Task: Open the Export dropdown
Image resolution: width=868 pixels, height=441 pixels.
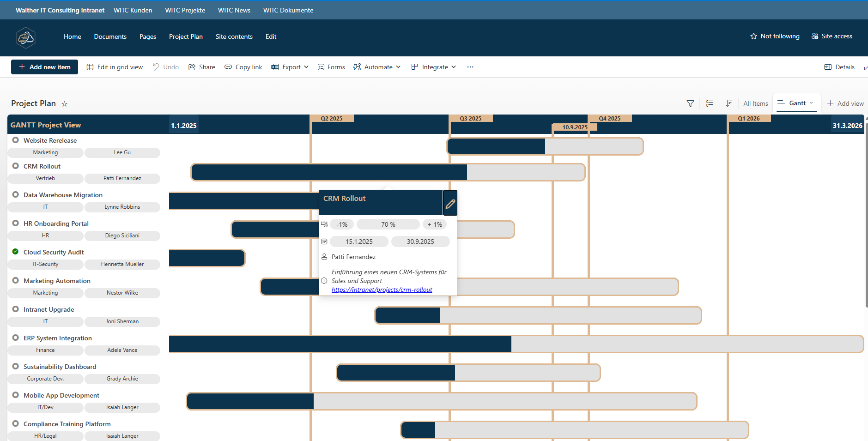Action: pyautogui.click(x=290, y=67)
